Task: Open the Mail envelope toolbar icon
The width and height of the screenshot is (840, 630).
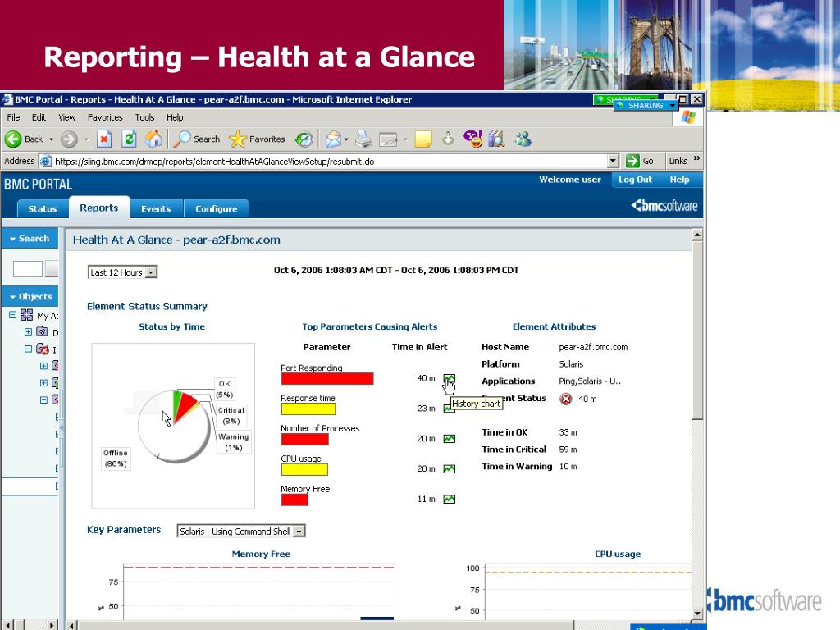Action: (x=333, y=139)
